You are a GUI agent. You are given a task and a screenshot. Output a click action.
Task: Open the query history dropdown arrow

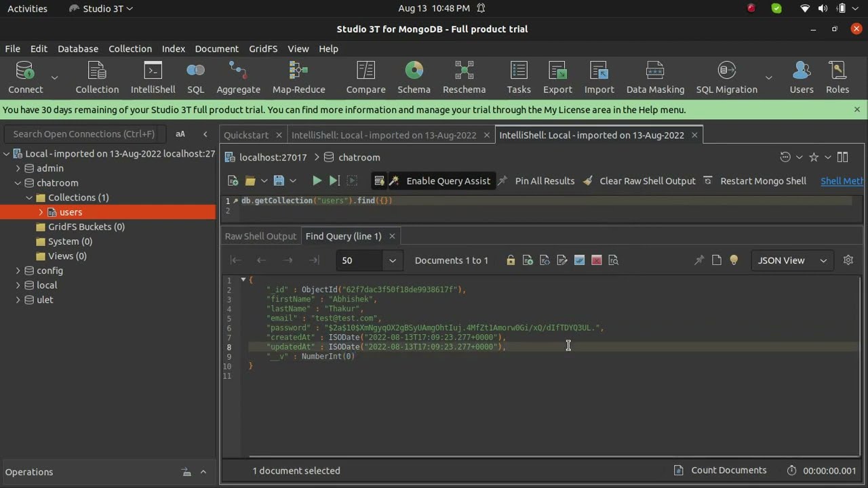tap(799, 157)
